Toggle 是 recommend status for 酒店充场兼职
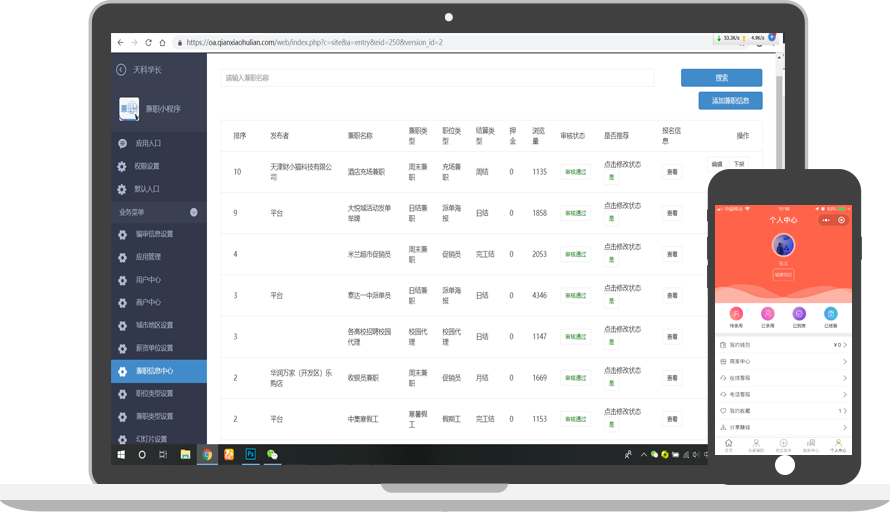 (x=611, y=178)
